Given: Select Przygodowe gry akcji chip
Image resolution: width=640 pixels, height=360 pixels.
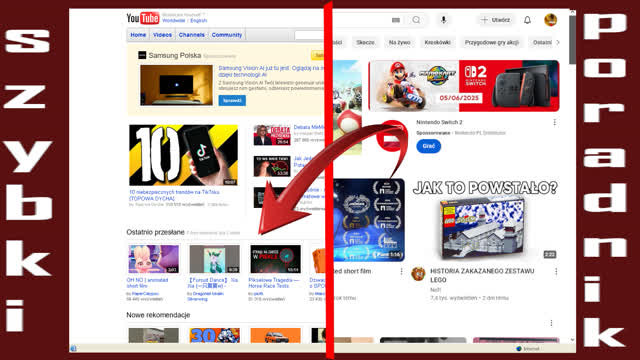Looking at the screenshot, I should point(491,42).
